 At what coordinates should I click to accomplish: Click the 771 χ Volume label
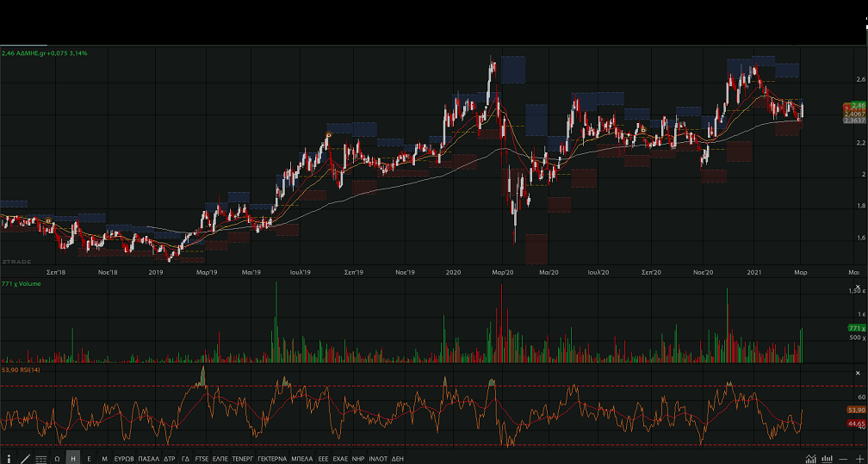tap(19, 283)
